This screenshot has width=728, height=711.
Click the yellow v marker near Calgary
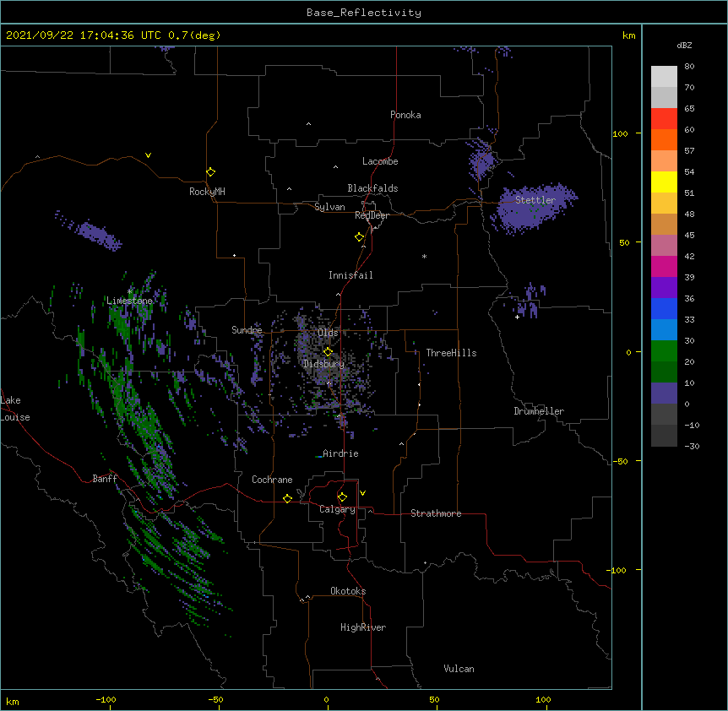(362, 493)
